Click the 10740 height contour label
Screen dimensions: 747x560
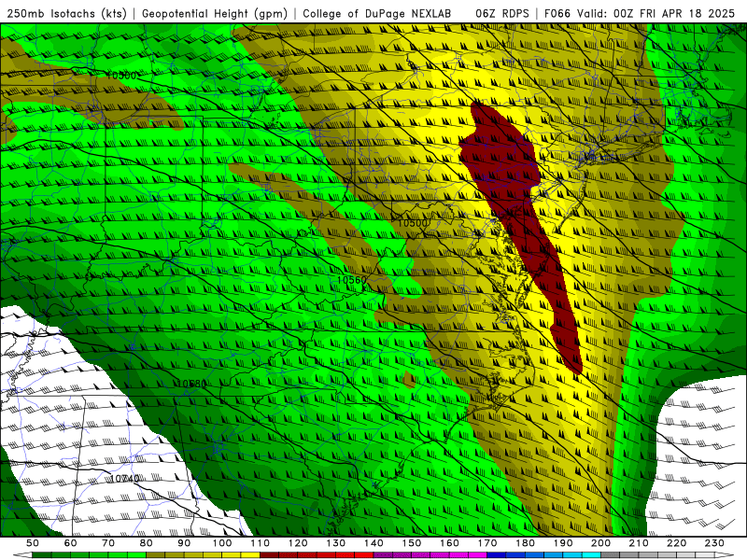(x=124, y=479)
